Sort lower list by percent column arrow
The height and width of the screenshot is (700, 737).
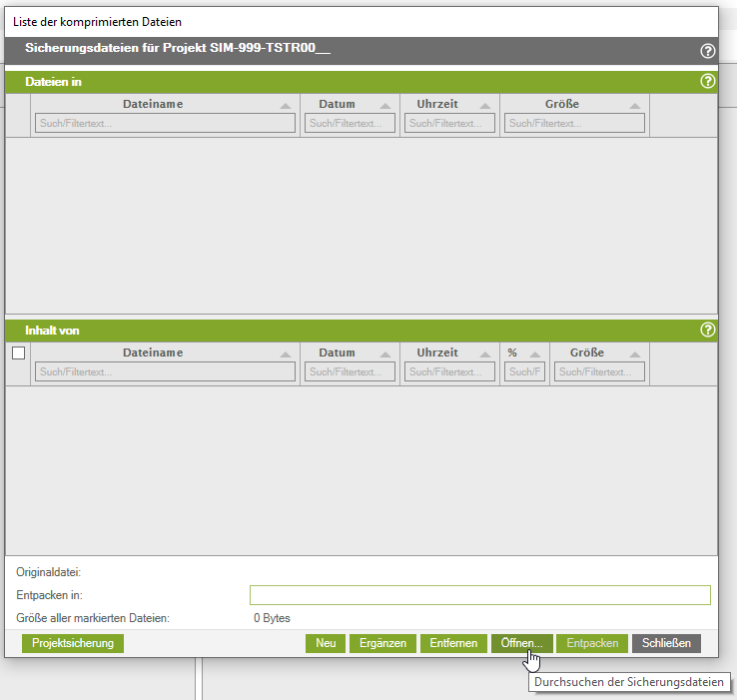click(x=535, y=354)
